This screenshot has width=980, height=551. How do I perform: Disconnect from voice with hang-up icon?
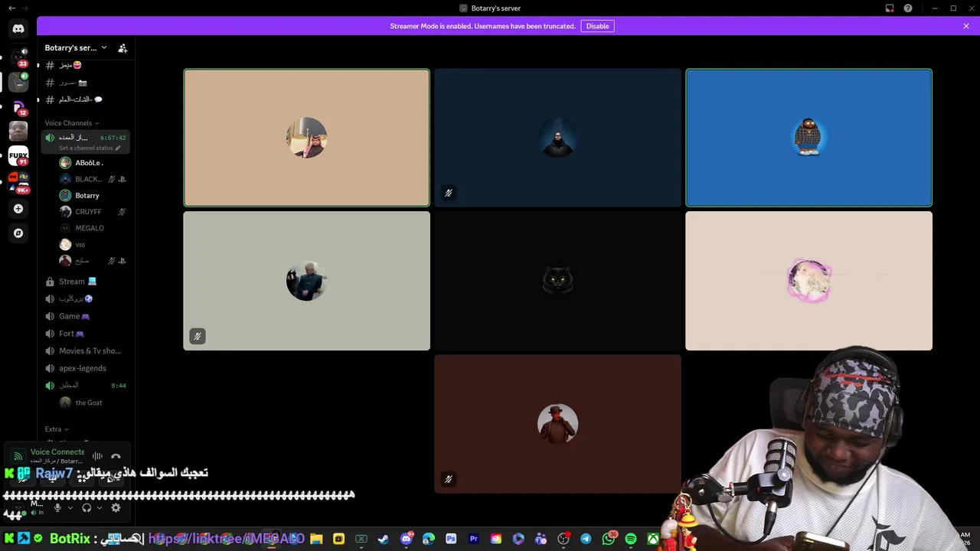coord(116,456)
